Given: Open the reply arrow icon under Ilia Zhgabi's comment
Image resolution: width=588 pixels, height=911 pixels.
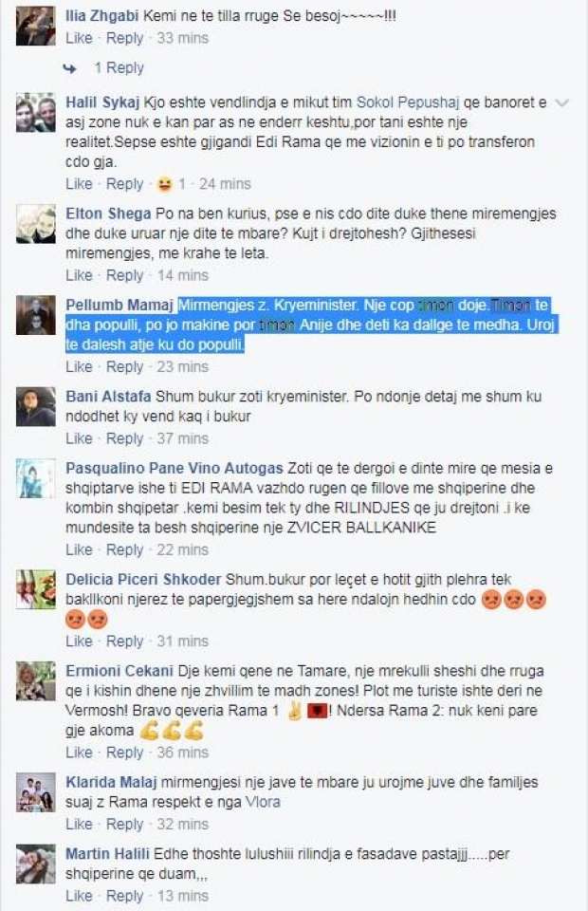Looking at the screenshot, I should tap(69, 68).
